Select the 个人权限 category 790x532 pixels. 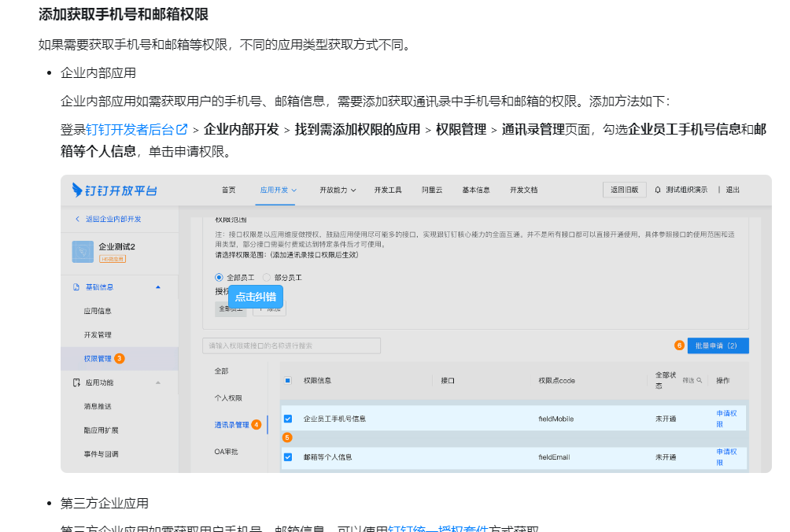pyautogui.click(x=228, y=398)
